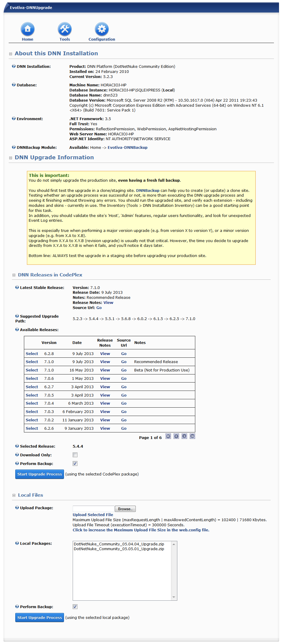View release notes for version 7.0.3
The height and width of the screenshot is (644, 282).
[105, 412]
